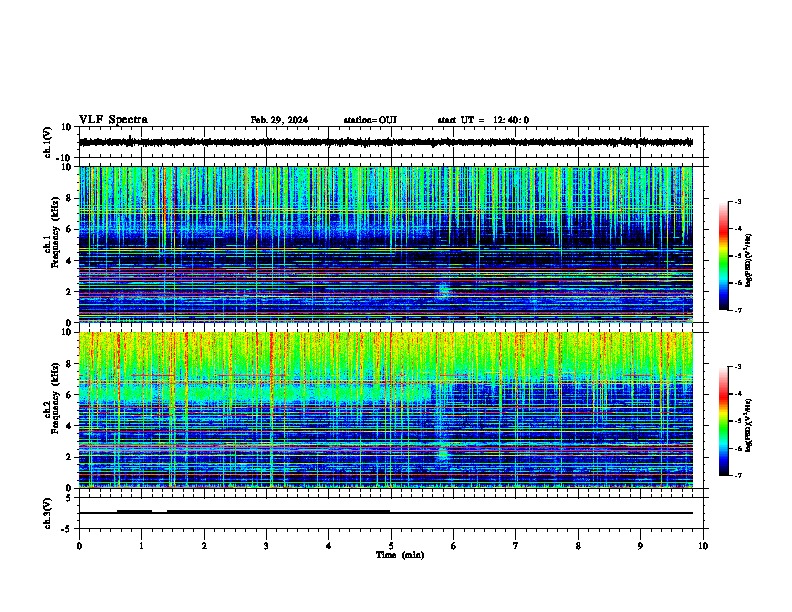Click time axis tick label "8"
The height and width of the screenshot is (612, 792).
click(x=578, y=546)
